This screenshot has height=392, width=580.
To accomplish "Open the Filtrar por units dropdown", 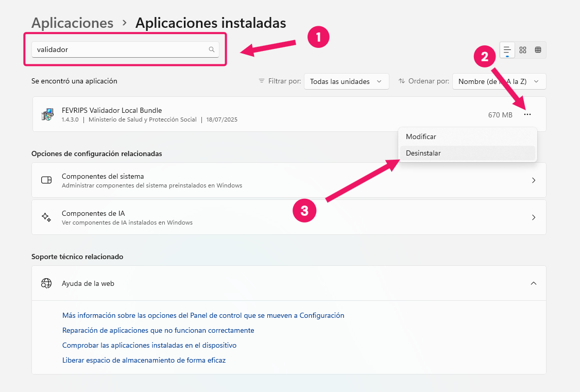I will coord(346,81).
